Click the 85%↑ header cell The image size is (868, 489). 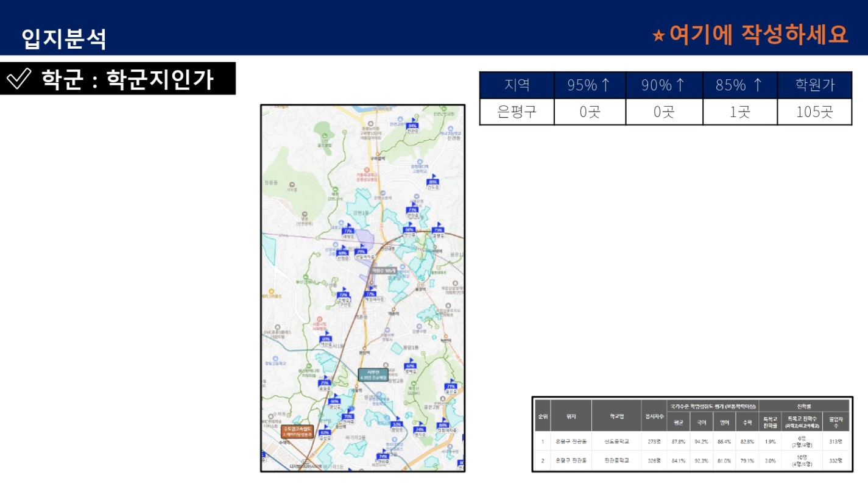pos(740,85)
